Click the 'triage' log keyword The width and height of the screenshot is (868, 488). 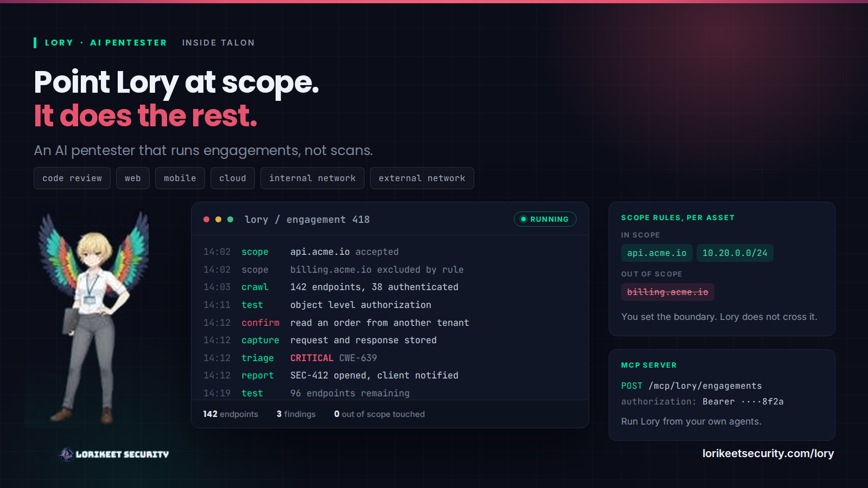258,358
